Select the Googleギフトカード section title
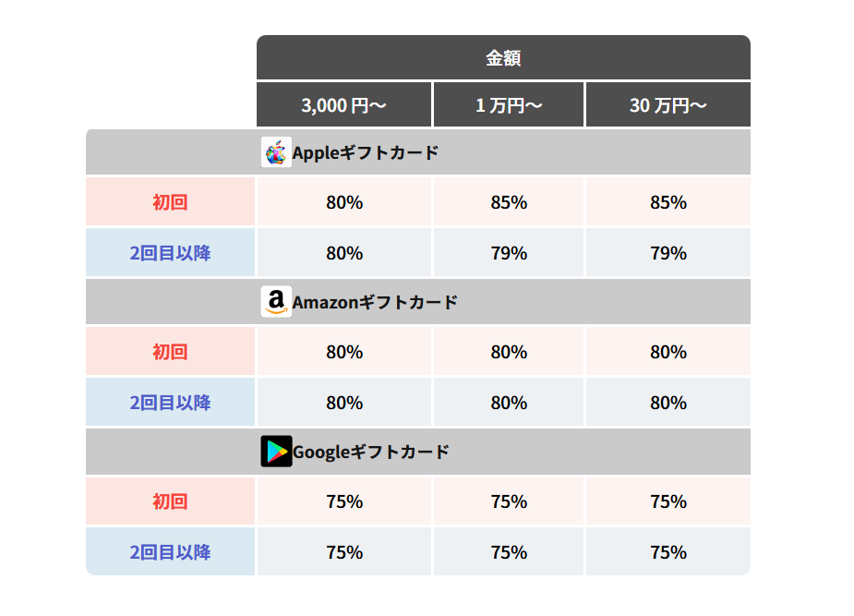Image resolution: width=854 pixels, height=616 pixels. (370, 452)
